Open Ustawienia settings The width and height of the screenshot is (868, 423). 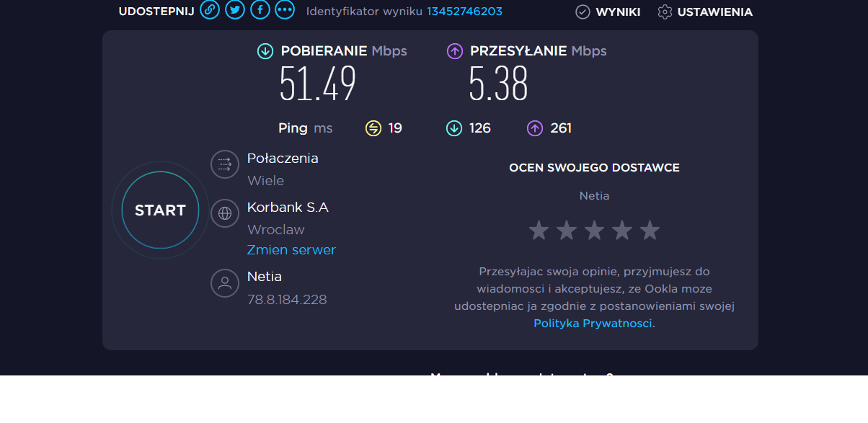[714, 12]
